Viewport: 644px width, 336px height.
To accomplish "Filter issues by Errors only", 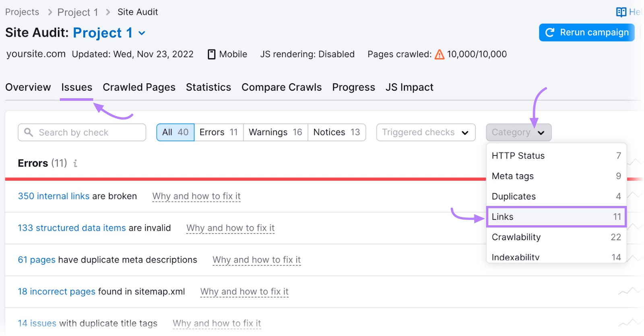I will pyautogui.click(x=219, y=132).
